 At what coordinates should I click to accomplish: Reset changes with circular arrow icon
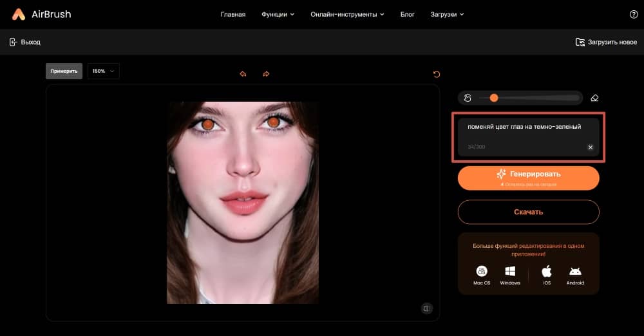pyautogui.click(x=437, y=75)
